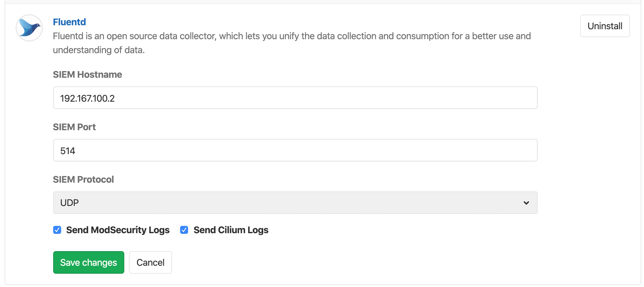Open the Fluentd integration page
The width and height of the screenshot is (644, 287).
click(69, 22)
